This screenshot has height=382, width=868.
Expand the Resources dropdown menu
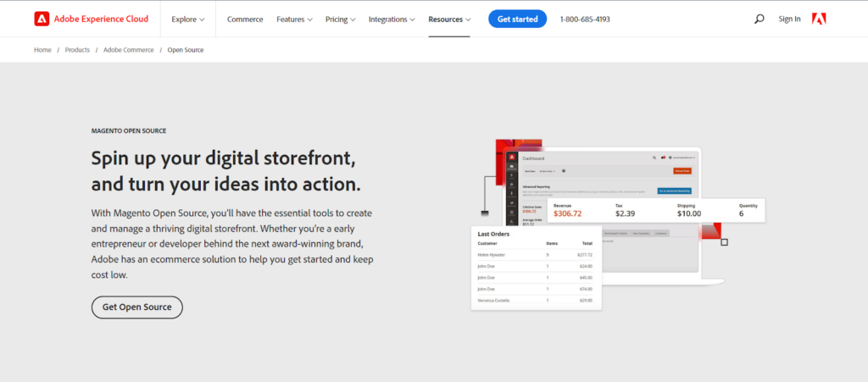click(x=449, y=19)
